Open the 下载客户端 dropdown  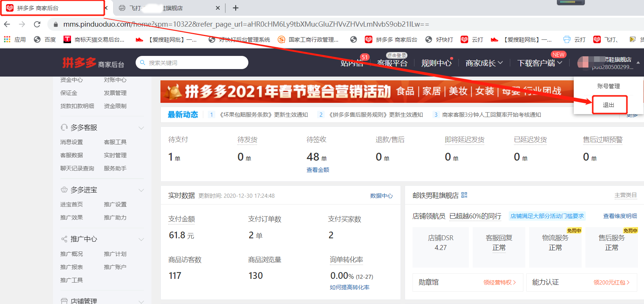coord(539,63)
